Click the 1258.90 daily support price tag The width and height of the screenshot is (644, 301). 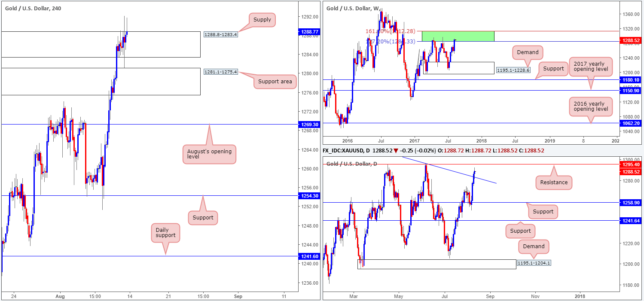click(632, 202)
